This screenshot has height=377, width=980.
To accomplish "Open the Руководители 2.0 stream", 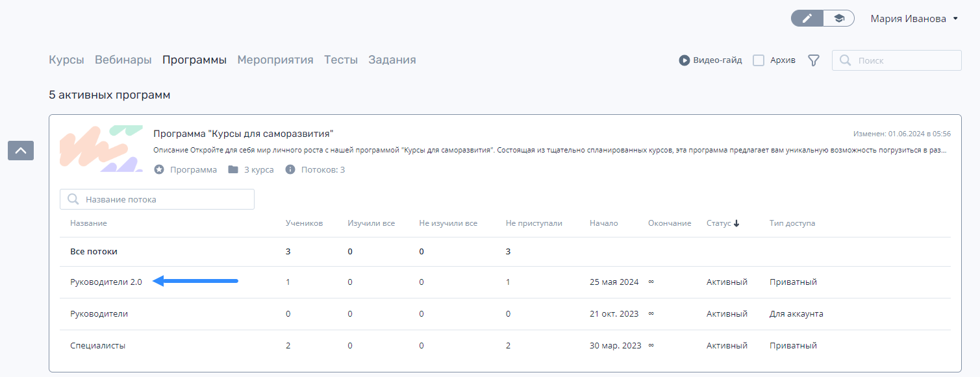I will click(x=106, y=282).
